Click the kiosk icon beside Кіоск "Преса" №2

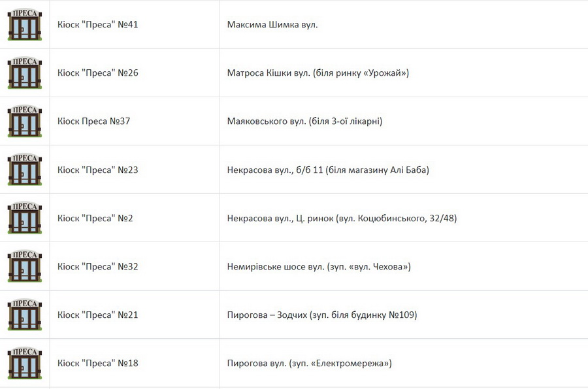tap(25, 218)
